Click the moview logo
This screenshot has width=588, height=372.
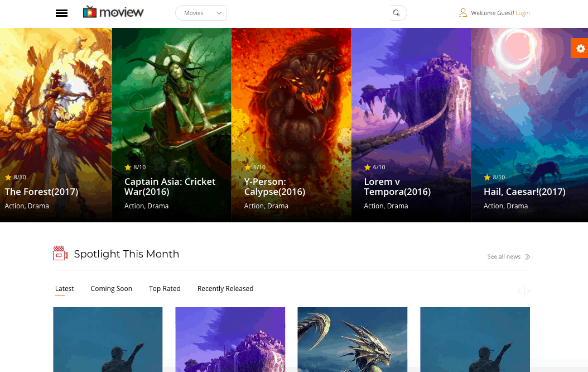coord(113,11)
